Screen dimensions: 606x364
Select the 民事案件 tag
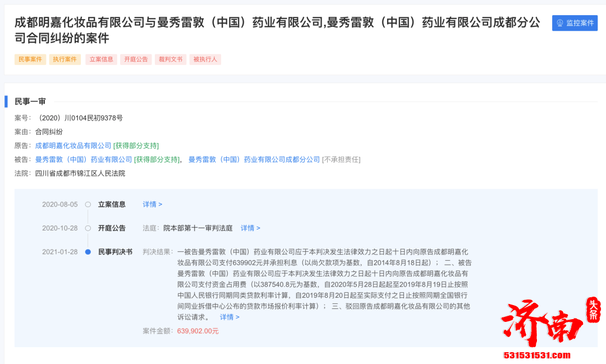pyautogui.click(x=30, y=59)
